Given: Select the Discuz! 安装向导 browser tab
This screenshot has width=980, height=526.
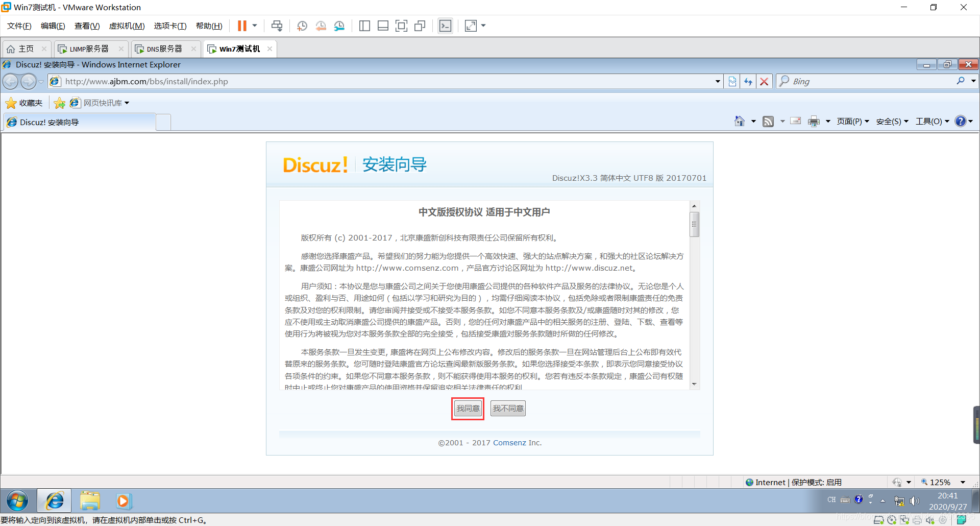Looking at the screenshot, I should pyautogui.click(x=80, y=123).
